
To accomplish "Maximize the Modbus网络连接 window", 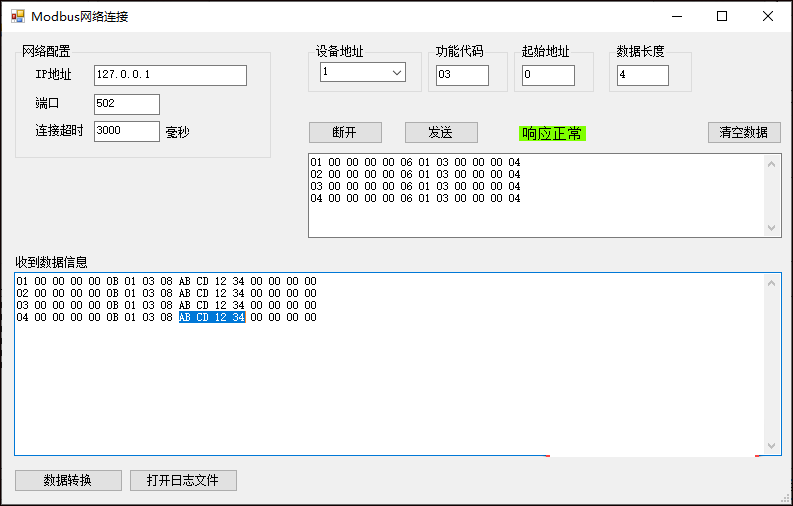I will (722, 16).
